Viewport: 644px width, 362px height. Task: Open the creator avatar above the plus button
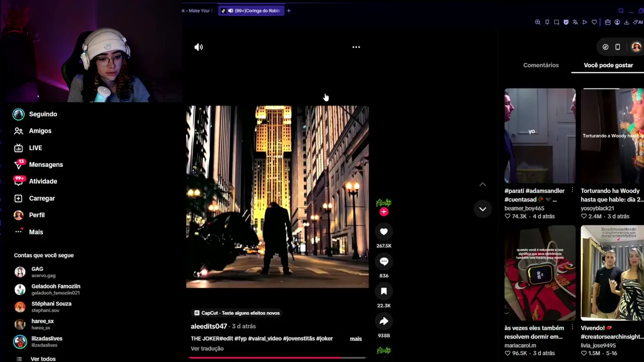point(384,202)
